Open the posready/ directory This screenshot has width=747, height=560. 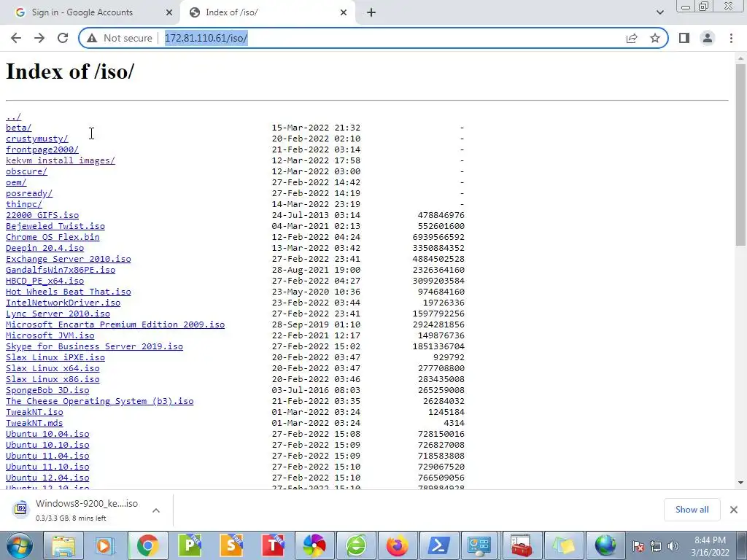[x=29, y=193]
